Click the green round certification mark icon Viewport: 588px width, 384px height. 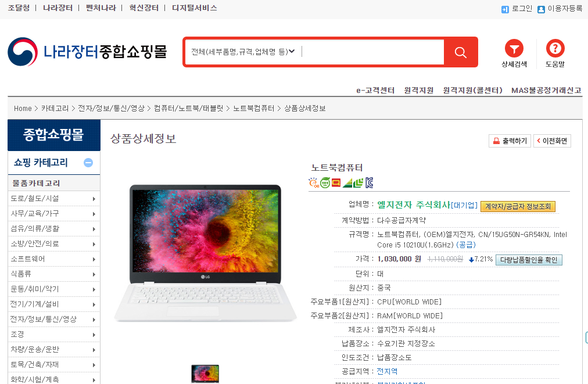(x=325, y=182)
